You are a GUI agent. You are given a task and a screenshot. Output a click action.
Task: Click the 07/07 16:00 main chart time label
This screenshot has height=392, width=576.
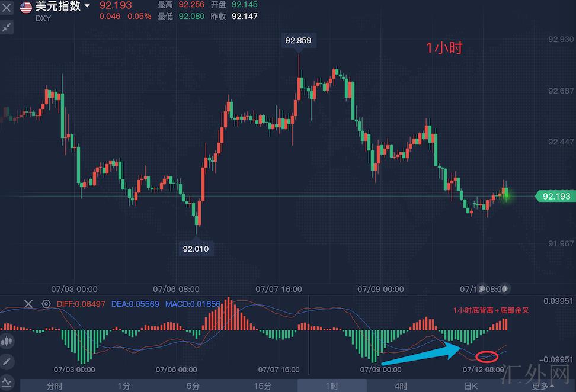tap(279, 289)
